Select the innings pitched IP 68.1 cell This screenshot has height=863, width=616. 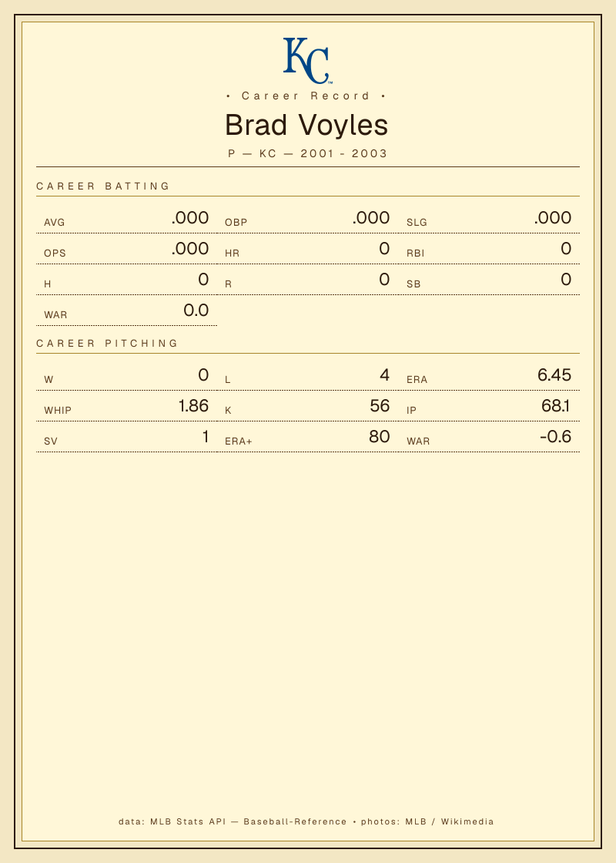point(489,406)
